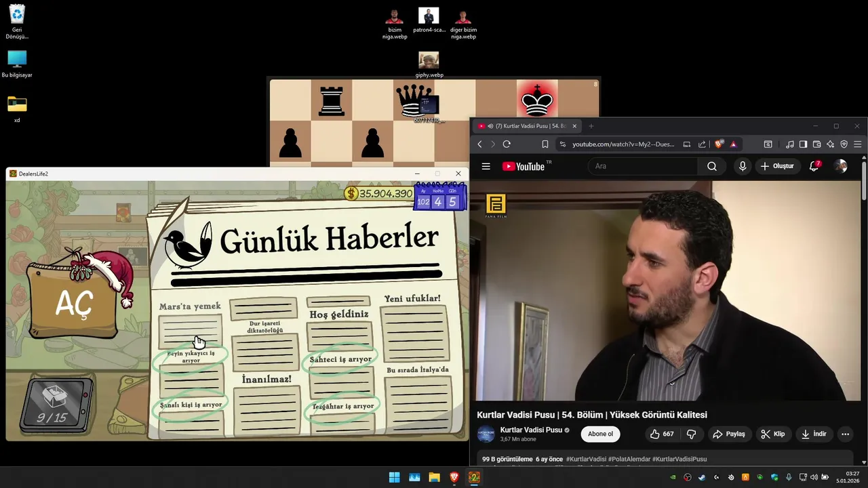Open the volume speaker tray icon

(x=814, y=477)
